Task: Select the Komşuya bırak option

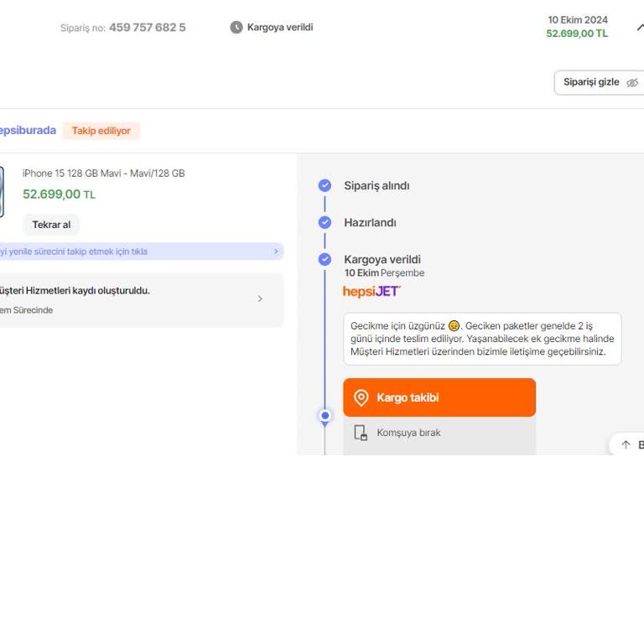Action: point(439,435)
